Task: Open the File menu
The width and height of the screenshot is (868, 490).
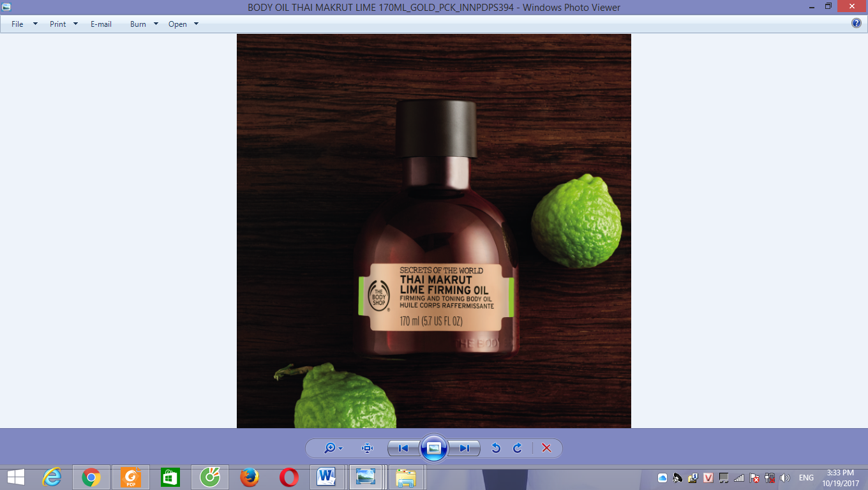Action: [17, 24]
